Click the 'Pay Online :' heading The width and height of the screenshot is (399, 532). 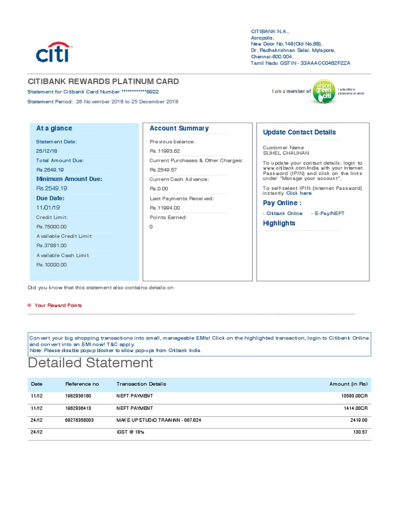(282, 203)
